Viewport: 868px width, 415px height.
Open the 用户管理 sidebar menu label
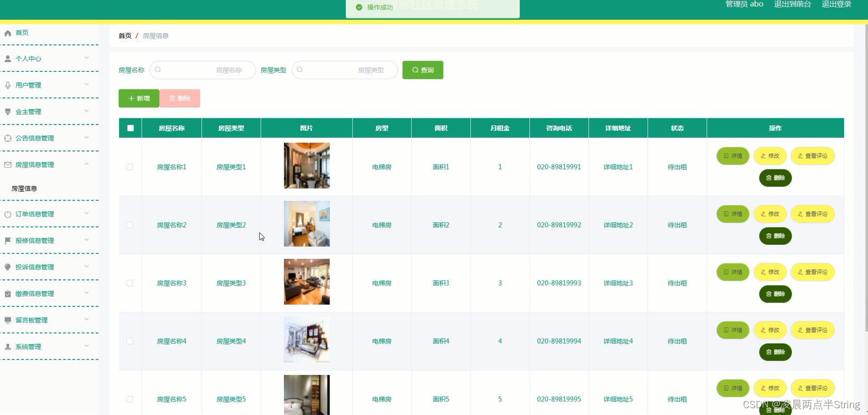coord(29,85)
